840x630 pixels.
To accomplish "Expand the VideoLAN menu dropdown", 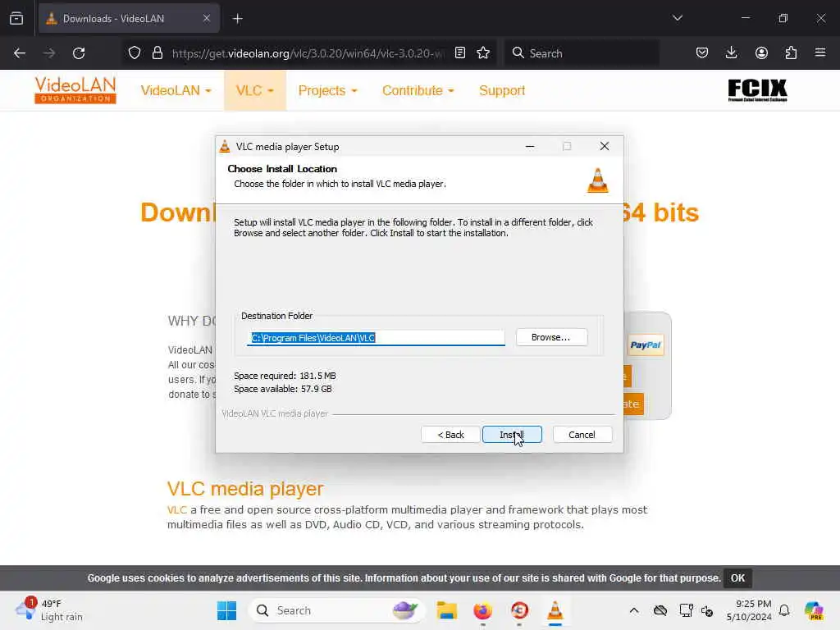I will [176, 90].
